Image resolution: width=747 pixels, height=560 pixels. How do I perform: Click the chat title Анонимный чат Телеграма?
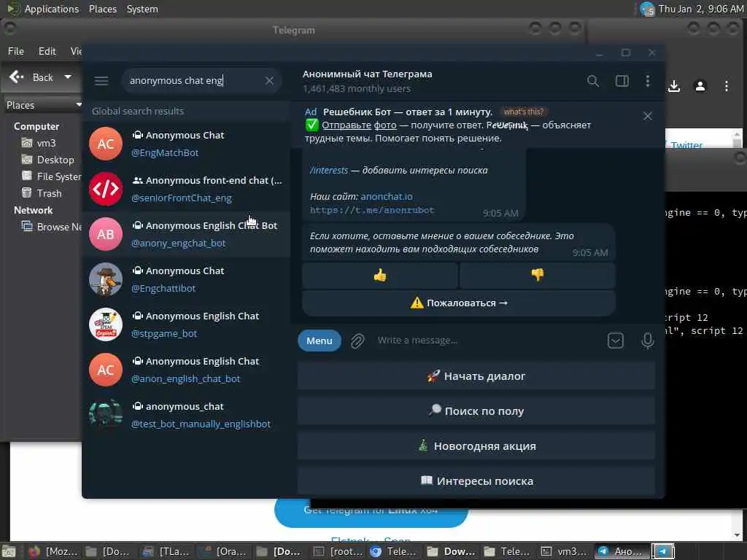tap(368, 74)
